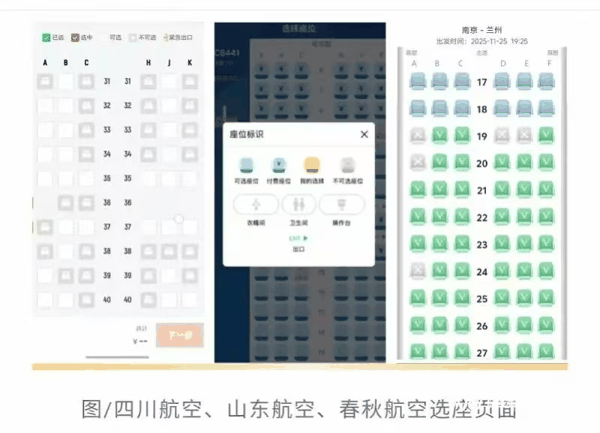Click the 付费座位 seat icon in legend
This screenshot has width=600, height=433.
(277, 166)
